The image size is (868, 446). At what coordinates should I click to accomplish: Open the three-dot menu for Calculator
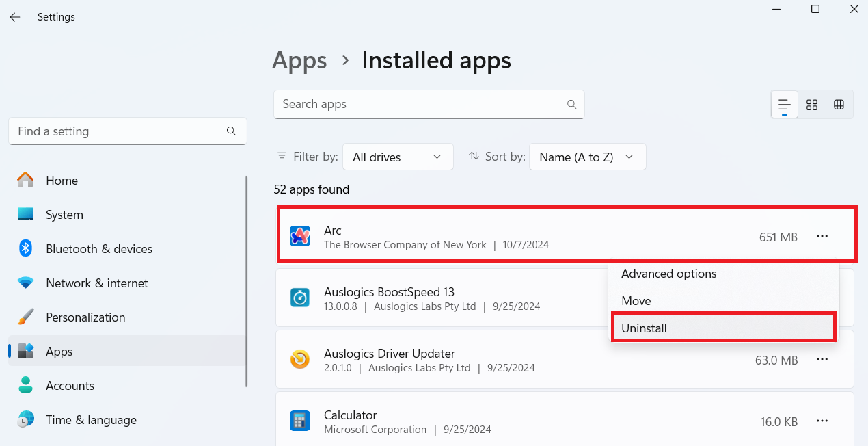(x=822, y=421)
